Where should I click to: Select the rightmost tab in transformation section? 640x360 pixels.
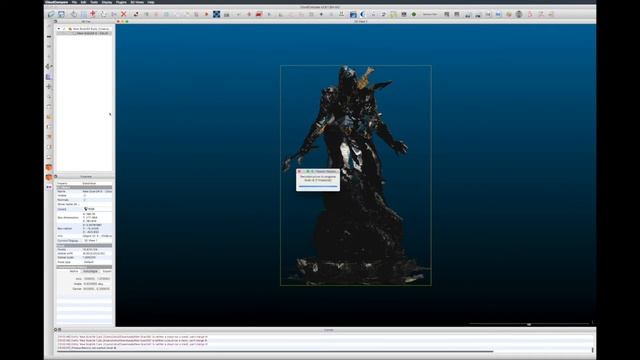[107, 271]
